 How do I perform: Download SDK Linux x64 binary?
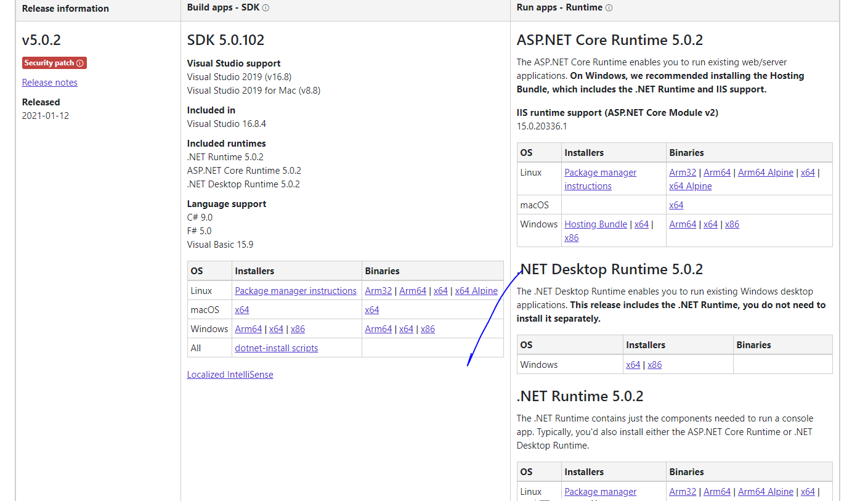[440, 291]
